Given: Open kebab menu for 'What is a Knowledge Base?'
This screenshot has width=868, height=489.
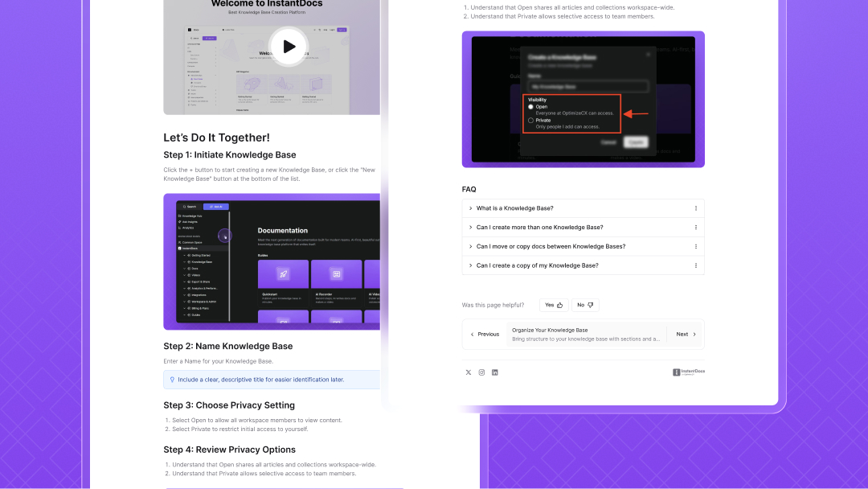Looking at the screenshot, I should tap(696, 208).
